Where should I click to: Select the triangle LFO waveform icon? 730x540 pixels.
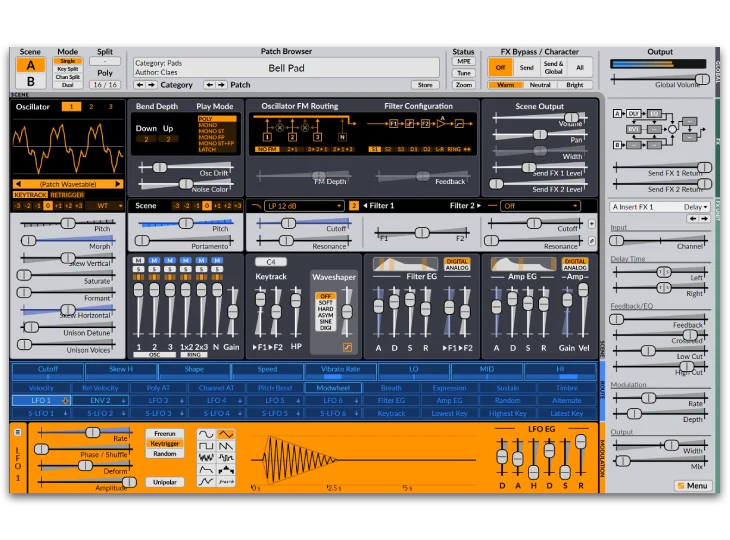227,436
